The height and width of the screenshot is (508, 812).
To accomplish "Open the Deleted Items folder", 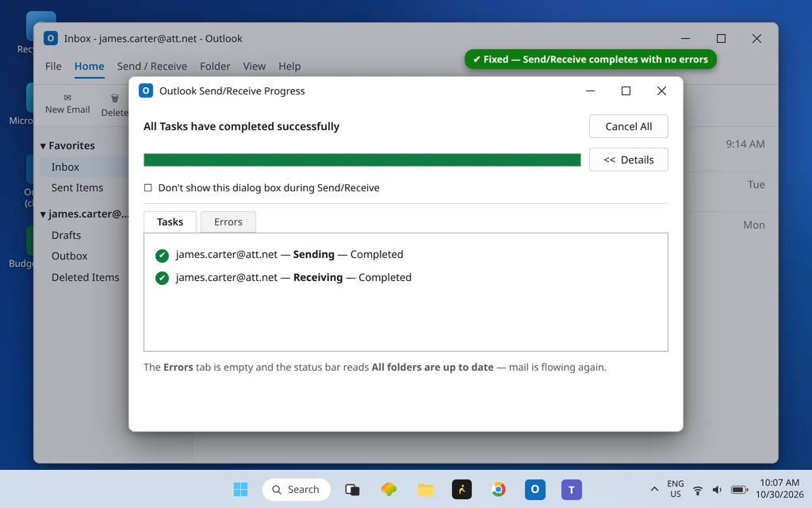I will [x=86, y=277].
